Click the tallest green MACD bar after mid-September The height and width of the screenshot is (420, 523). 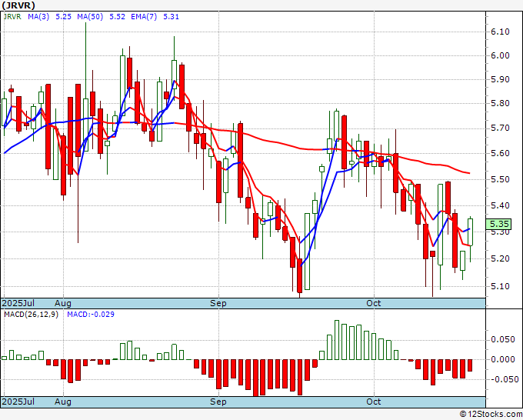click(337, 340)
